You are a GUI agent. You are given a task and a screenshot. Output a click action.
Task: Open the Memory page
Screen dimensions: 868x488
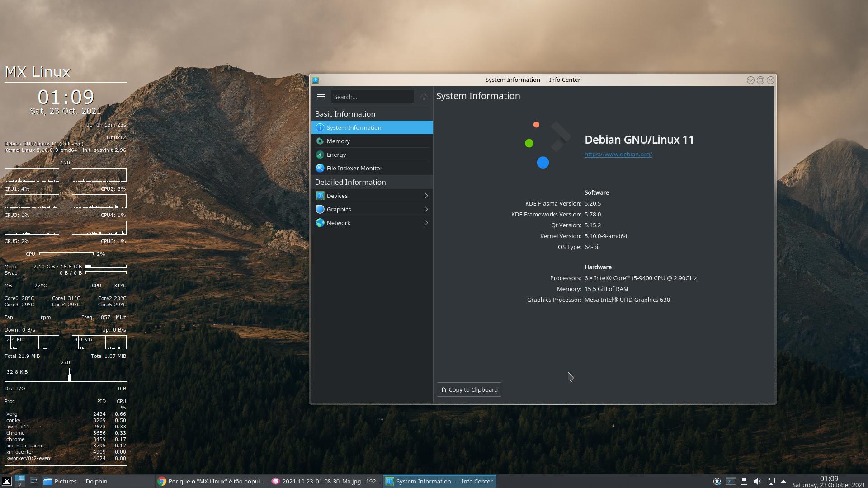point(372,141)
